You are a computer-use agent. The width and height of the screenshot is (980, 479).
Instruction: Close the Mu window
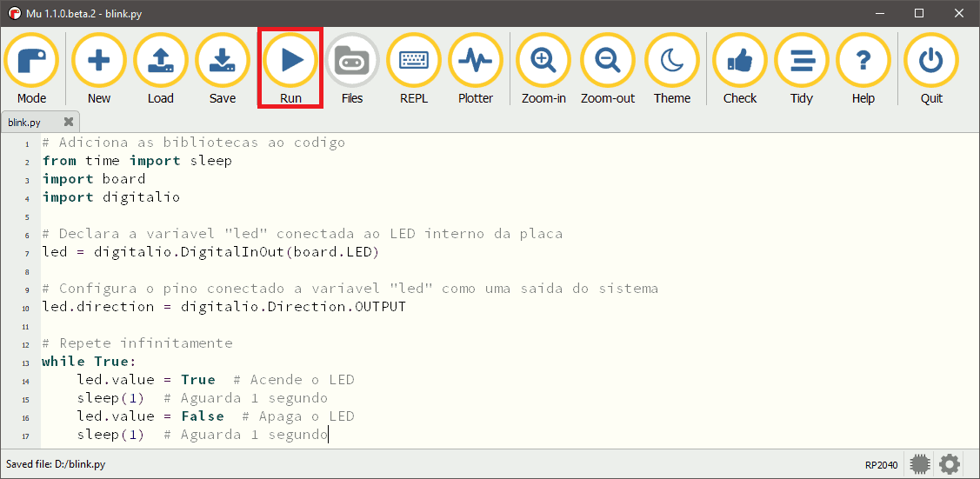[958, 13]
